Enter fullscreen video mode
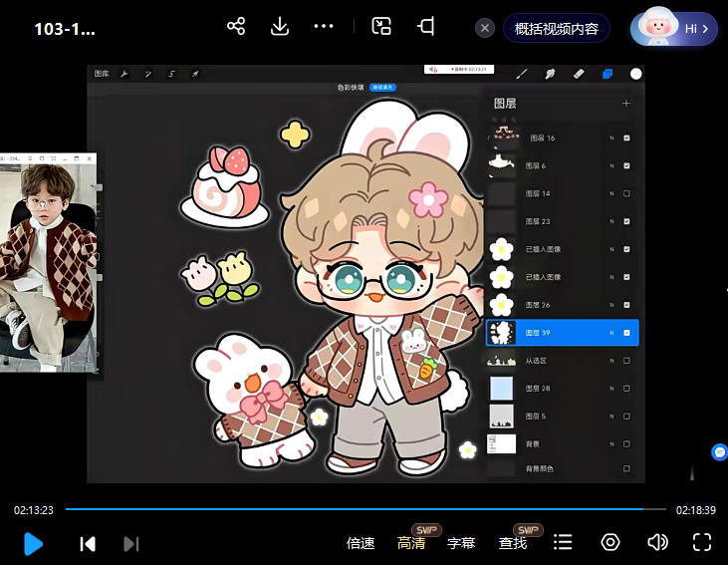The height and width of the screenshot is (565, 728). point(702,542)
